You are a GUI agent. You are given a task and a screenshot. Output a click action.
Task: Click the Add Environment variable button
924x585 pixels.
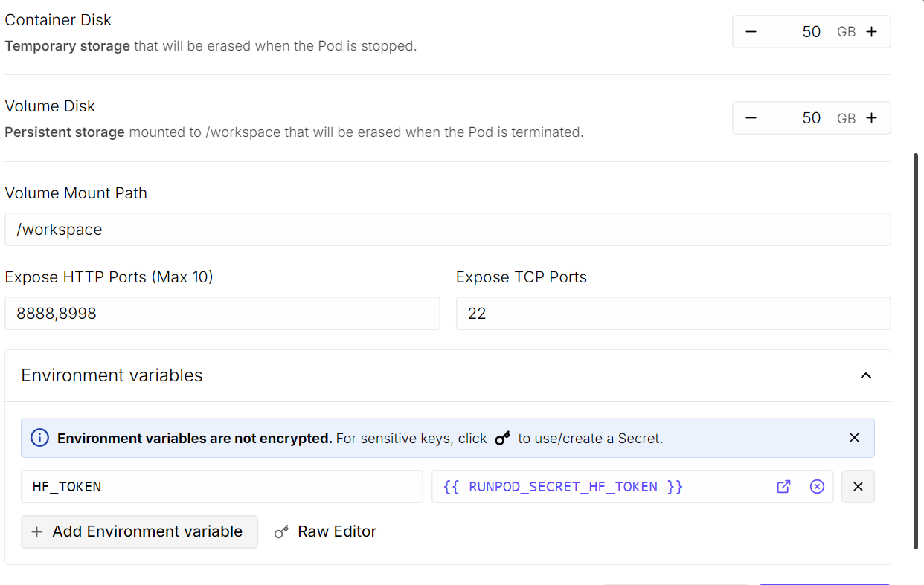(x=139, y=531)
